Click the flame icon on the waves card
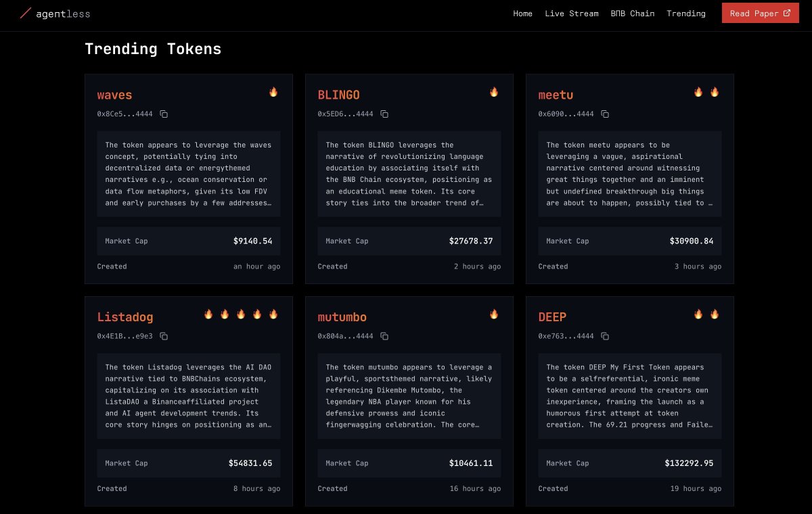This screenshot has width=812, height=514. 273,93
